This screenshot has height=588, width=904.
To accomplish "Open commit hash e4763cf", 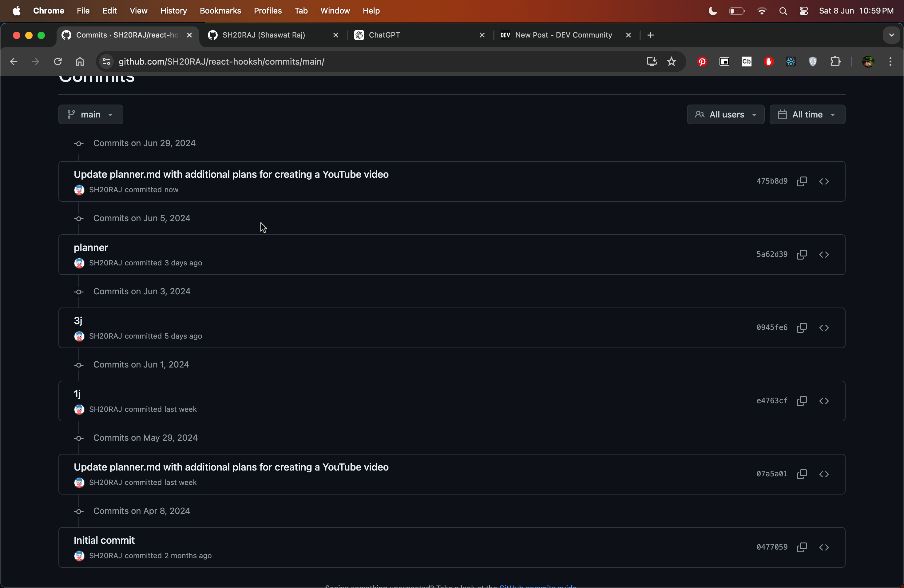I will [771, 401].
